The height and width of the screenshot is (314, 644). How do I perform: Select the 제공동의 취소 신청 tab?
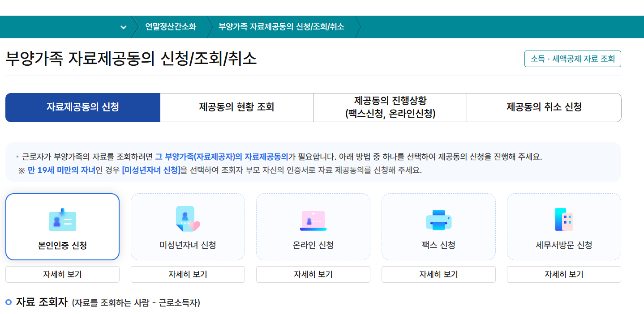[x=544, y=107]
